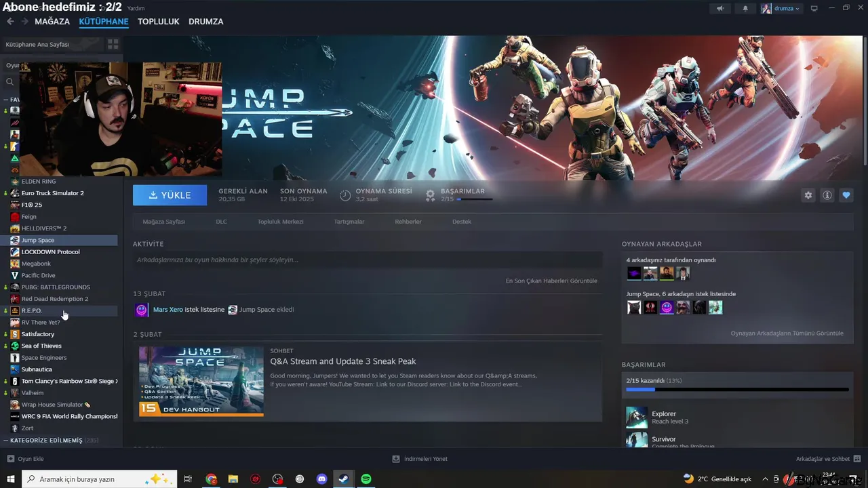Viewport: 868px width, 488px height.
Task: Open Chrome from the taskbar
Action: tap(212, 479)
